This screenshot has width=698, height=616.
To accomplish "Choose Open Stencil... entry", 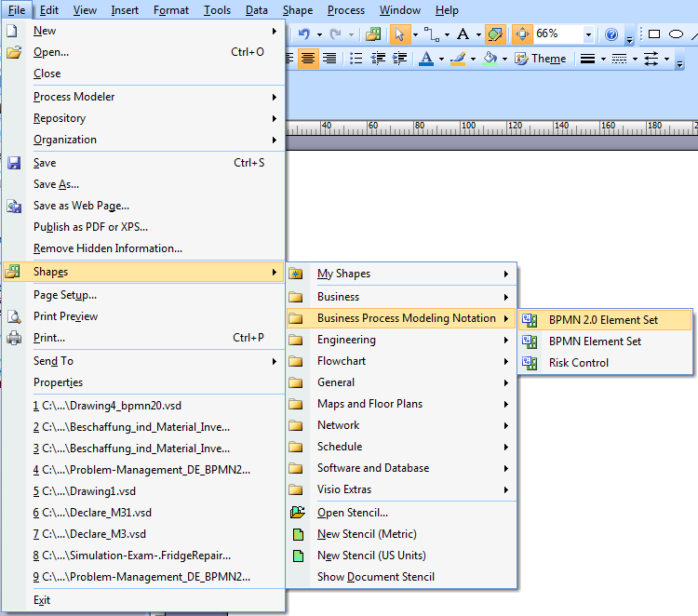I will pos(401,513).
